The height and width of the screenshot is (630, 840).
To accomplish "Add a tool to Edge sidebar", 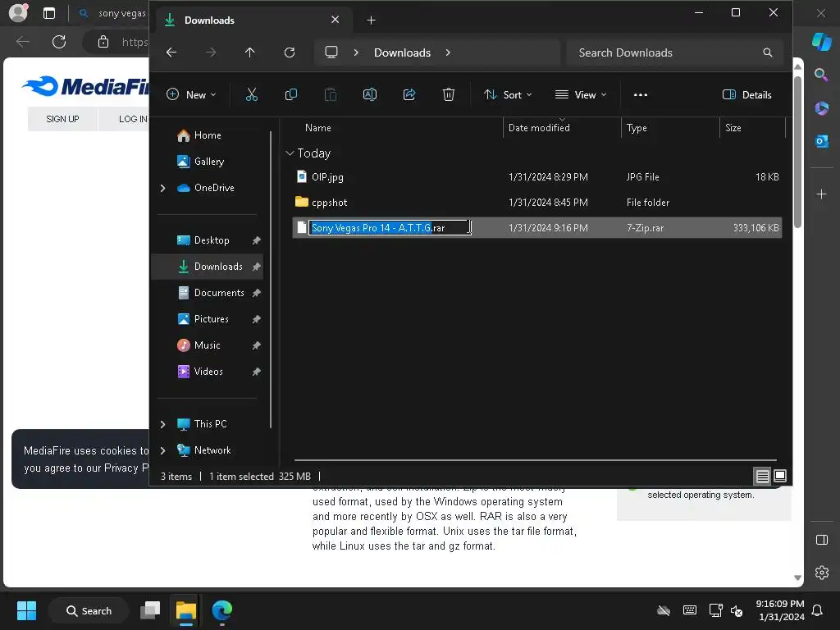I will pyautogui.click(x=821, y=194).
